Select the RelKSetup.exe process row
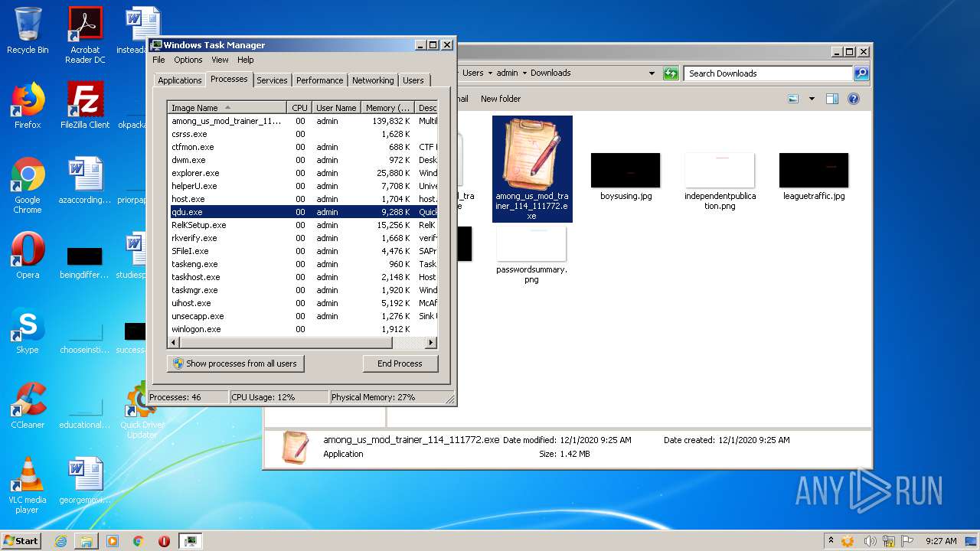This screenshot has height=551, width=980. 303,225
